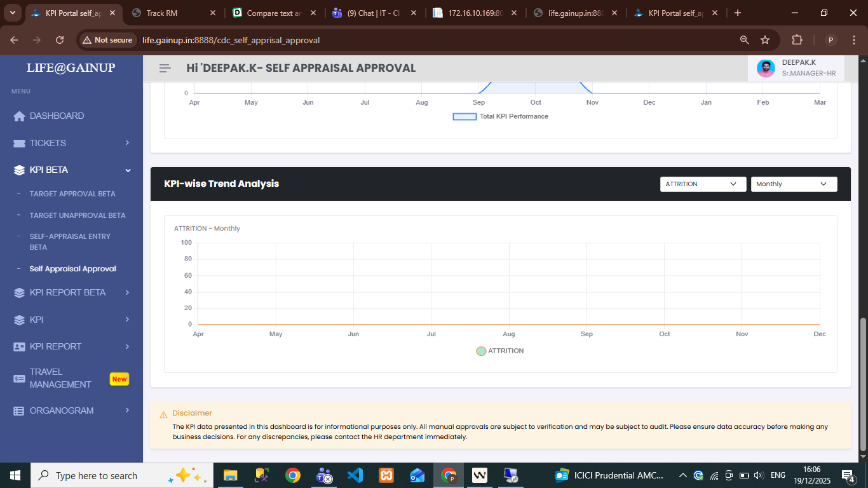Open the browser extensions puzzle icon
Image resolution: width=868 pixels, height=488 pixels.
(x=797, y=40)
